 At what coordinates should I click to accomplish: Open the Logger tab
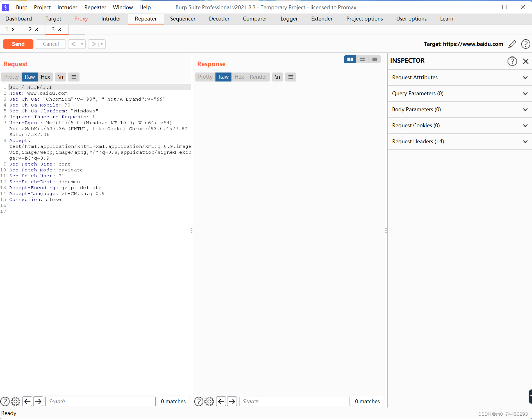pos(289,19)
